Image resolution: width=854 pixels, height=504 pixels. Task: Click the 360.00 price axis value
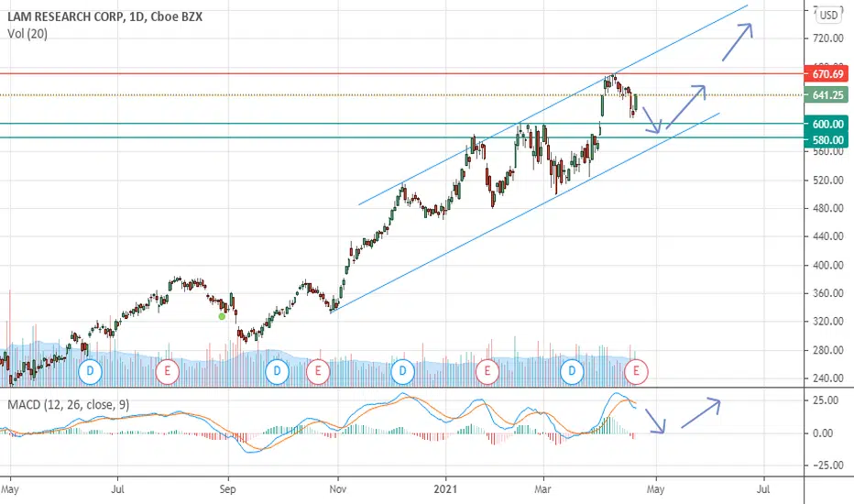point(828,293)
